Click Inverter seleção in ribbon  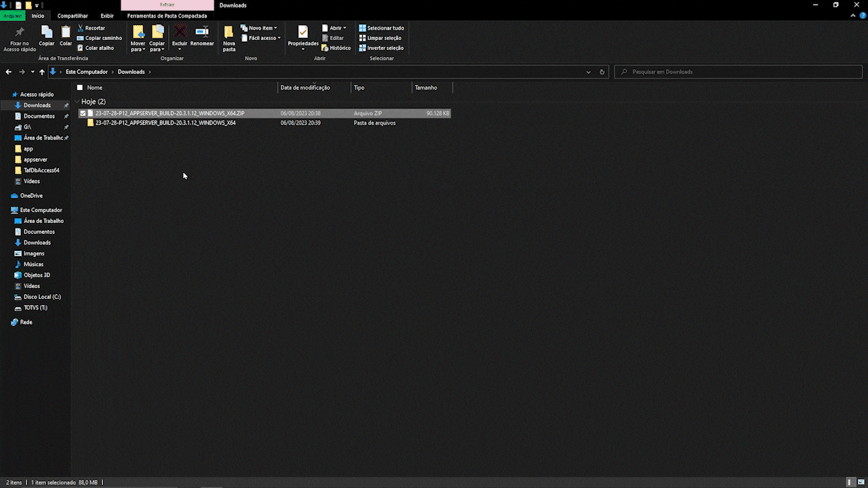tap(381, 48)
